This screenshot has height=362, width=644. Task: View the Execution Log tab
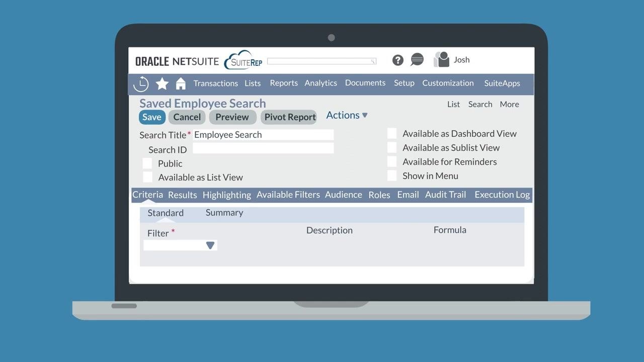pos(502,195)
